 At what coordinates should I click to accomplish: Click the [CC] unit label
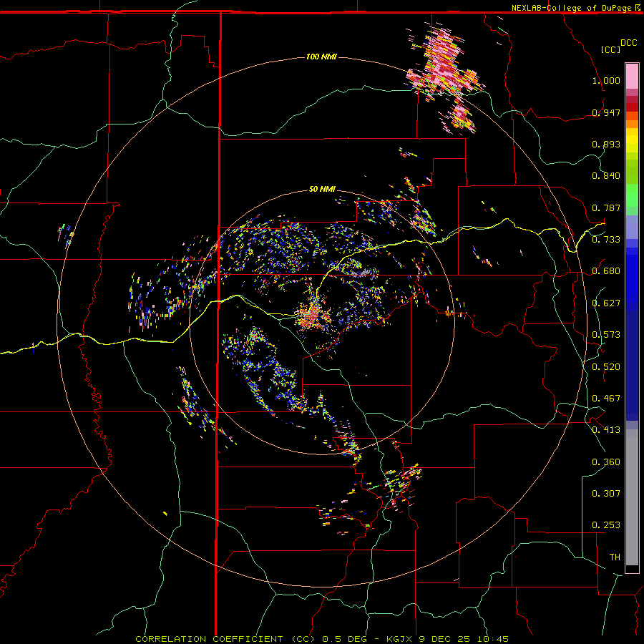click(610, 49)
